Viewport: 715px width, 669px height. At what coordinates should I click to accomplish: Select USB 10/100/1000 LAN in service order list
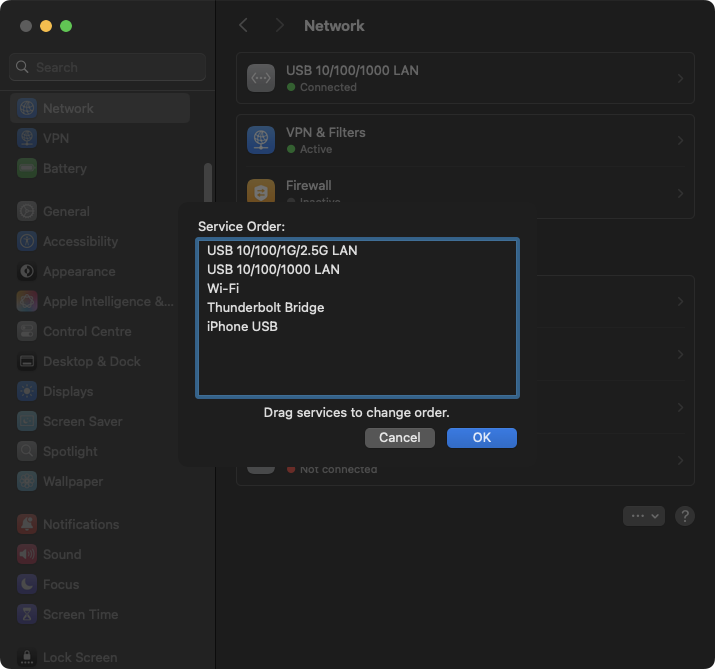click(x=358, y=270)
